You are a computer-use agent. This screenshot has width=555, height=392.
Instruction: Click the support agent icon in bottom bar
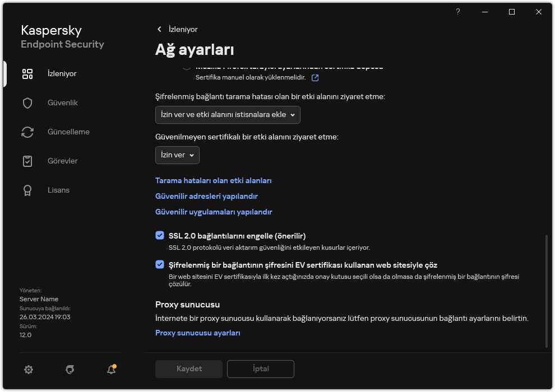tap(70, 370)
